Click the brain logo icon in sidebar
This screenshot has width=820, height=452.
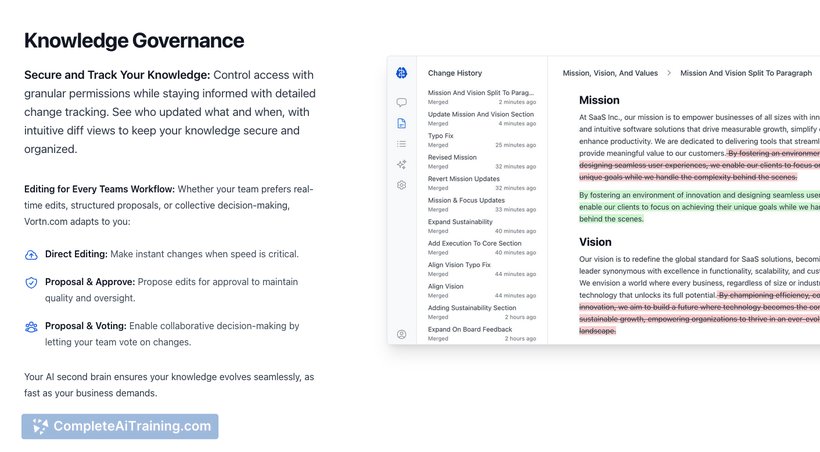(x=402, y=73)
